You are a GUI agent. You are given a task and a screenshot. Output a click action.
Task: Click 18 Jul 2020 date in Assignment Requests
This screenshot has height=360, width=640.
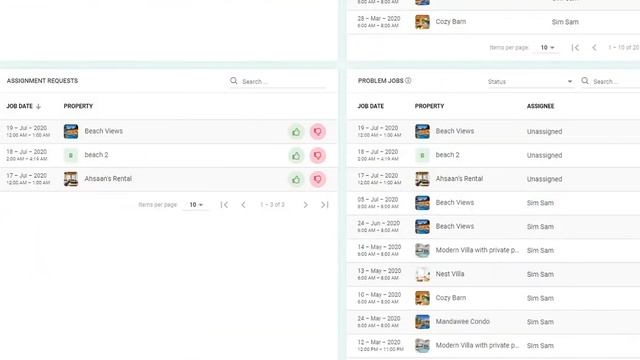27,152
